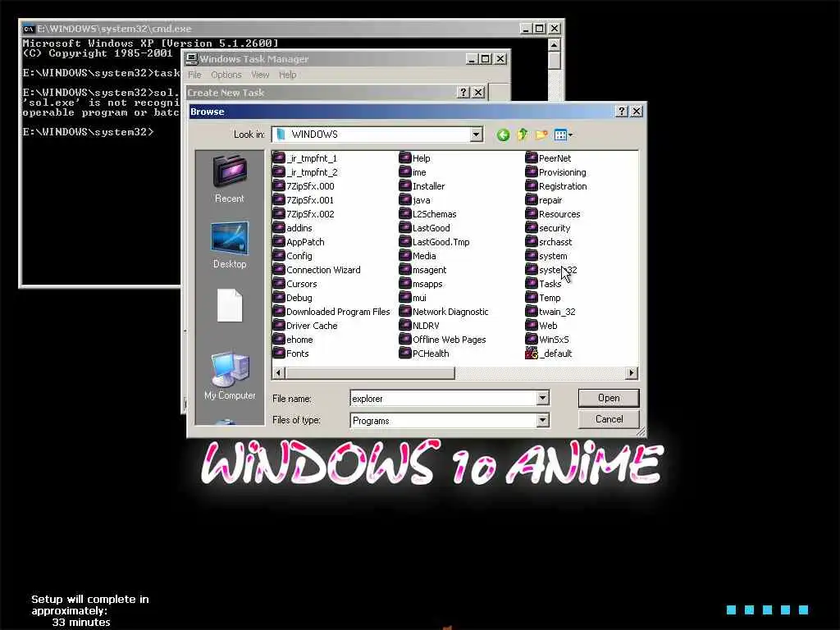This screenshot has width=840, height=630.
Task: Select the LastGood.Tmp folder
Action: (435, 242)
